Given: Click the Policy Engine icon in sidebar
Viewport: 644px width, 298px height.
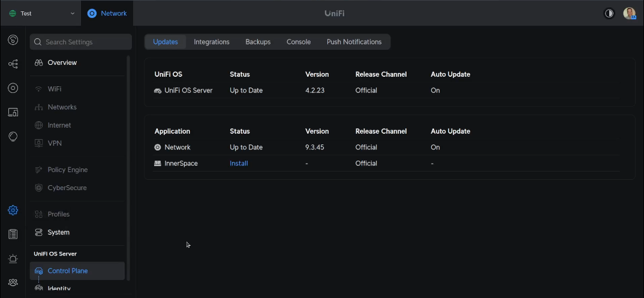Looking at the screenshot, I should tap(38, 170).
